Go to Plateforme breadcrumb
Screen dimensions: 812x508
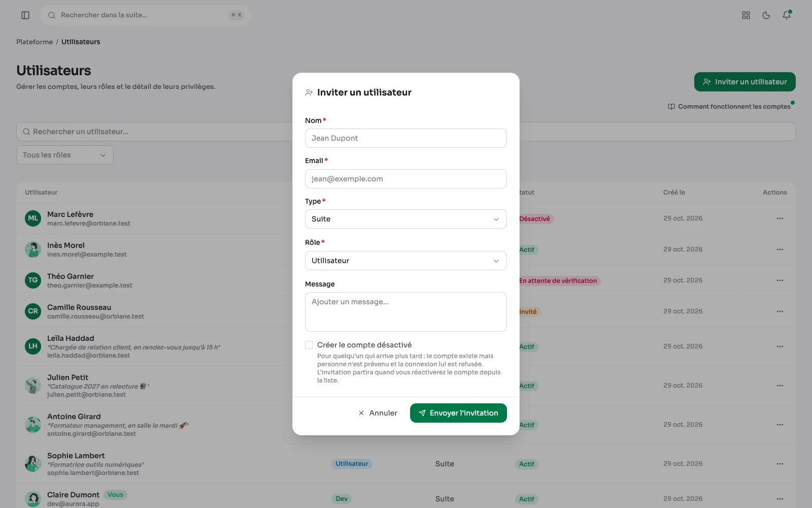point(35,42)
